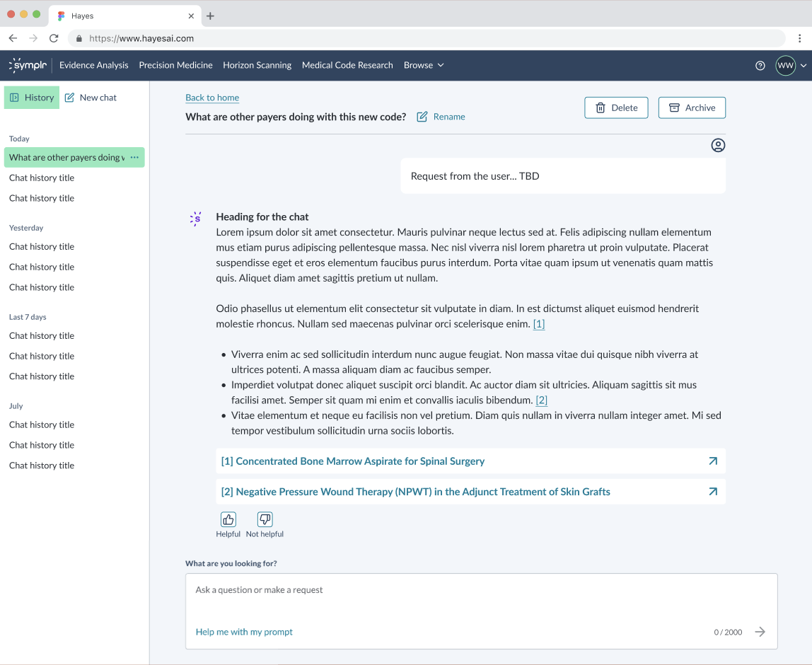Screen dimensions: 812x665
Task: Click the 'Last 7 days' group label
Action: click(28, 317)
